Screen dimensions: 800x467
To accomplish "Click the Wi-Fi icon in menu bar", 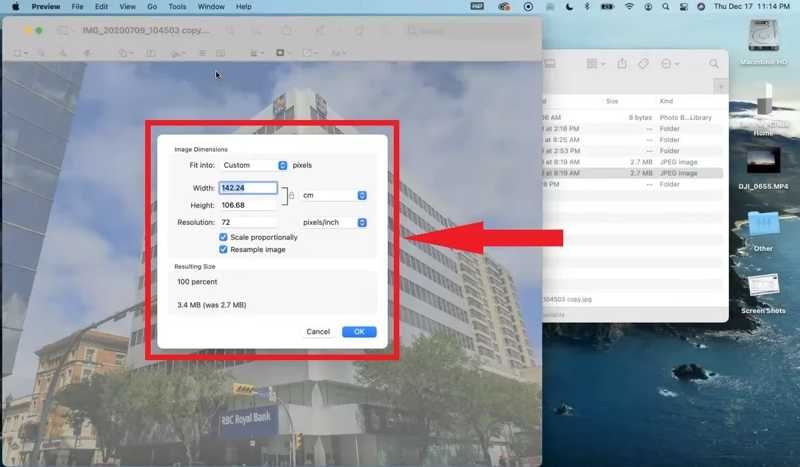I will coord(629,6).
